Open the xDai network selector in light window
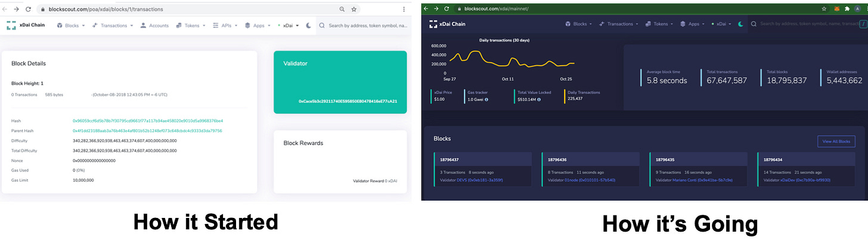Screen dimensions: 868x243 click(x=287, y=26)
